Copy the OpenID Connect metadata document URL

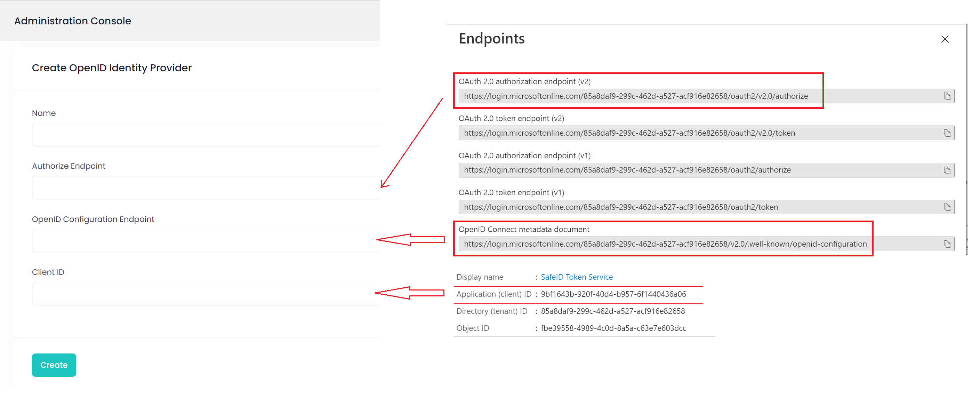click(x=947, y=244)
